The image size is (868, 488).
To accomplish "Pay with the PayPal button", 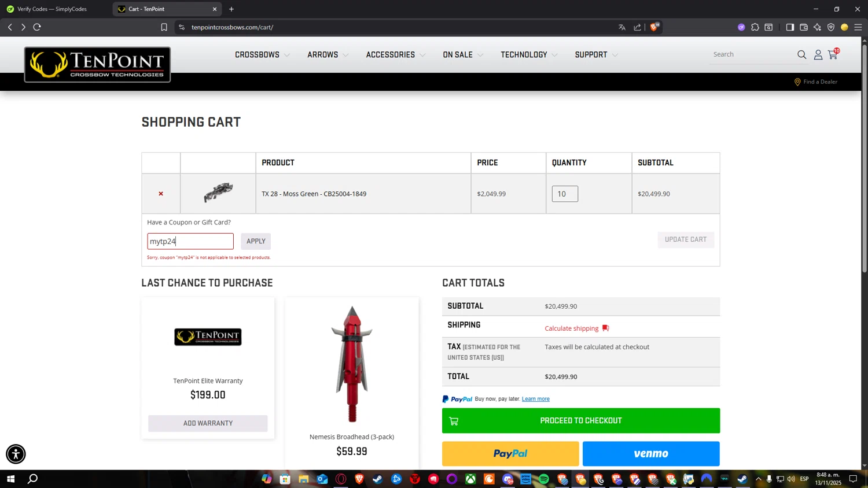I will tap(510, 454).
